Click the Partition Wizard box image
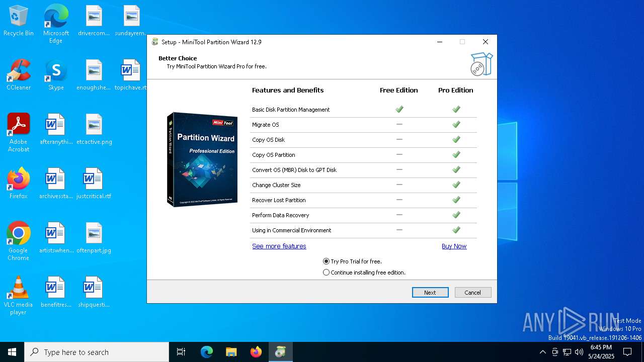The width and height of the screenshot is (644, 362). [x=202, y=159]
